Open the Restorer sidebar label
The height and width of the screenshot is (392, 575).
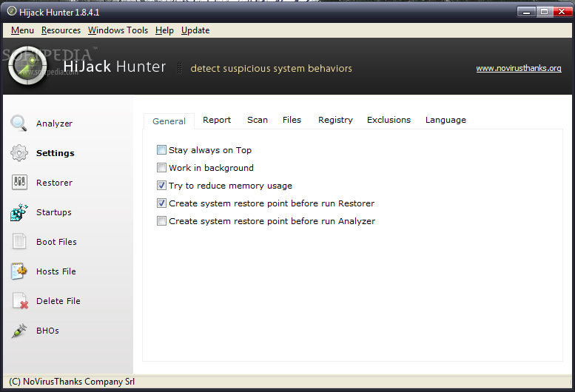pyautogui.click(x=54, y=183)
